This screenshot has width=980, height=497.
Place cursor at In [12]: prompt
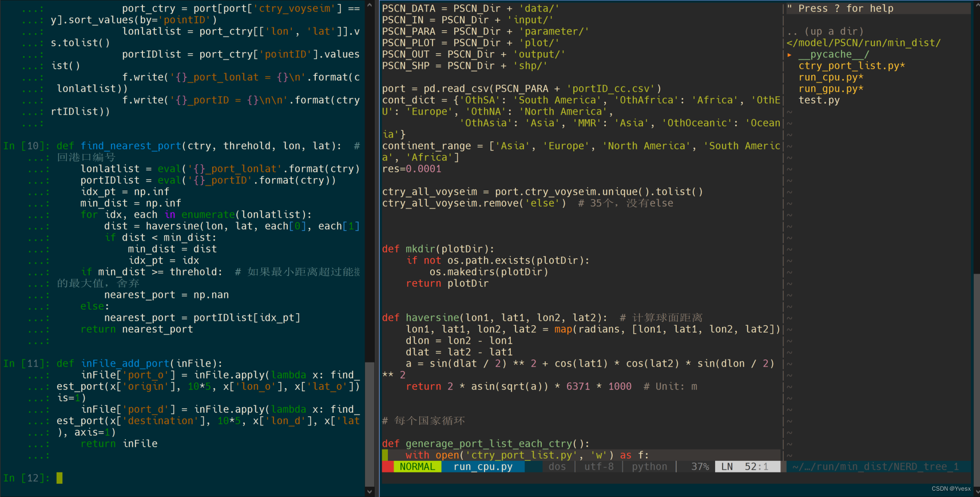coord(59,478)
